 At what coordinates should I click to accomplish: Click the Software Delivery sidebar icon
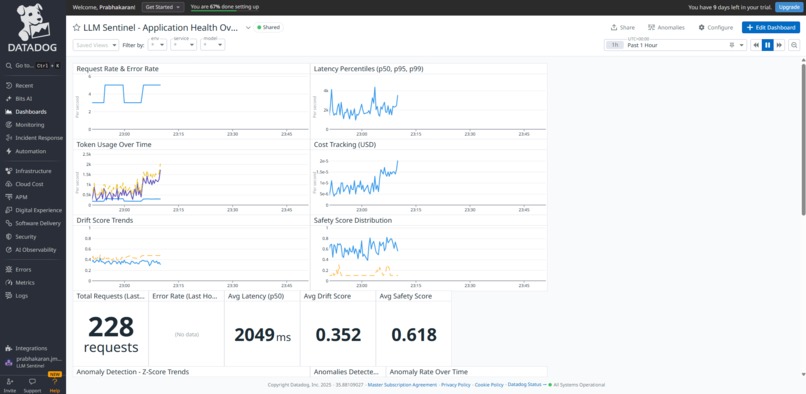pos(9,223)
